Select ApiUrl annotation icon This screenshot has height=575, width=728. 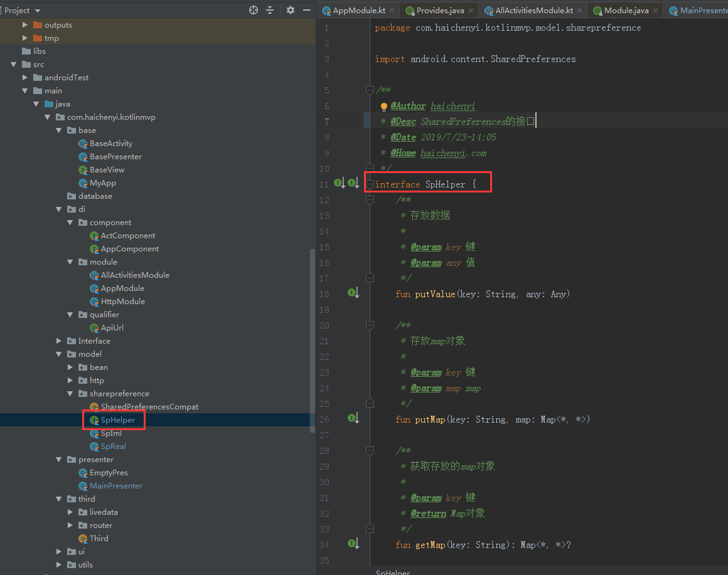[x=94, y=328]
